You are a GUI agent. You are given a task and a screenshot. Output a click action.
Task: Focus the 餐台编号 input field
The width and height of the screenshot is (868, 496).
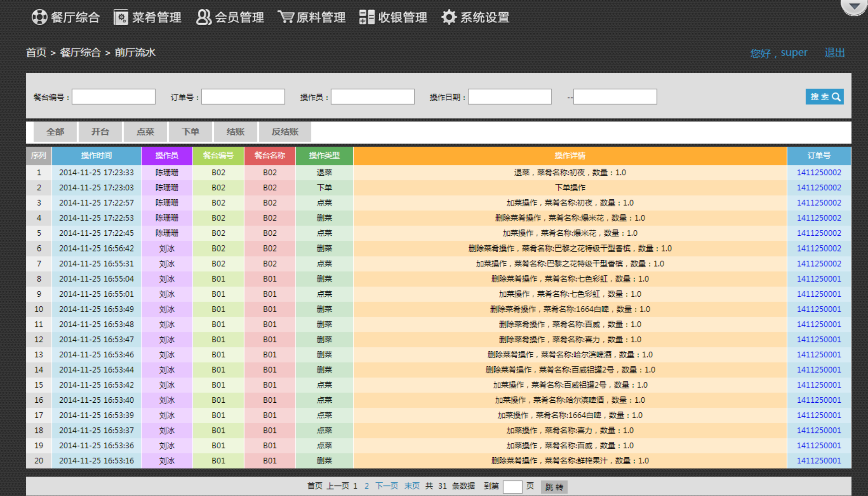(114, 97)
